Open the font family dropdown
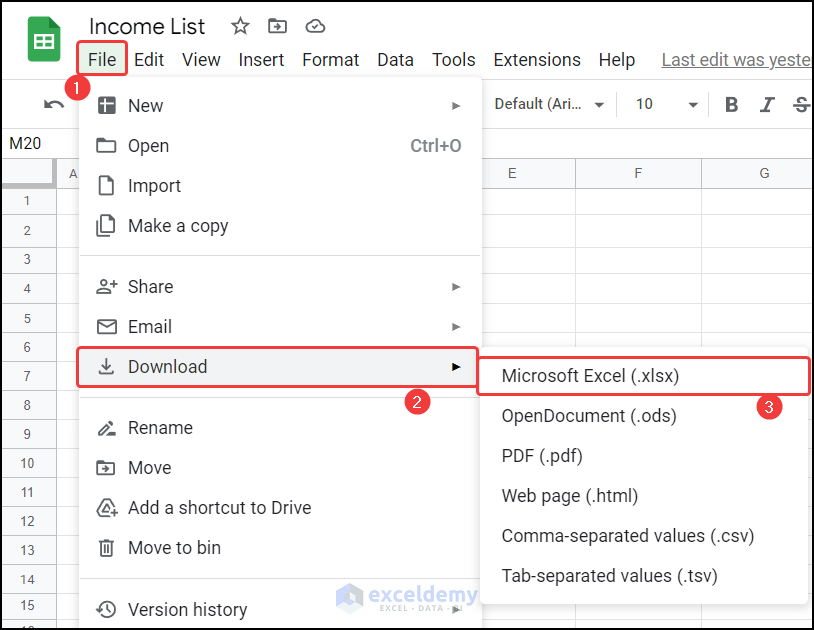 coord(550,104)
